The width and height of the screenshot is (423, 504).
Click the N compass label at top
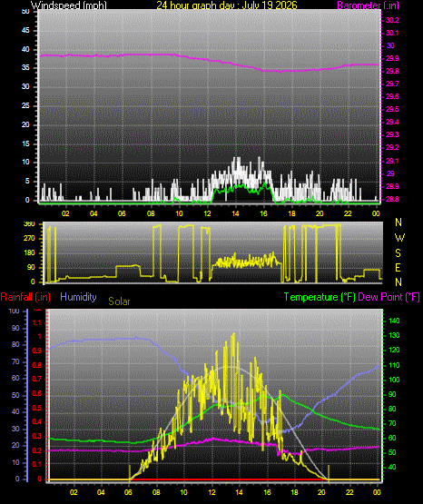[398, 222]
